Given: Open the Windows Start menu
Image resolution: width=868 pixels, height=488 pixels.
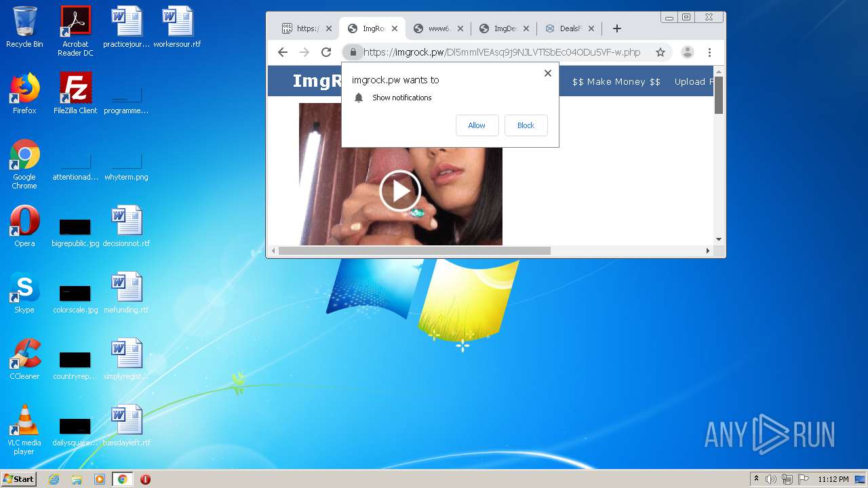Looking at the screenshot, I should coord(19,479).
